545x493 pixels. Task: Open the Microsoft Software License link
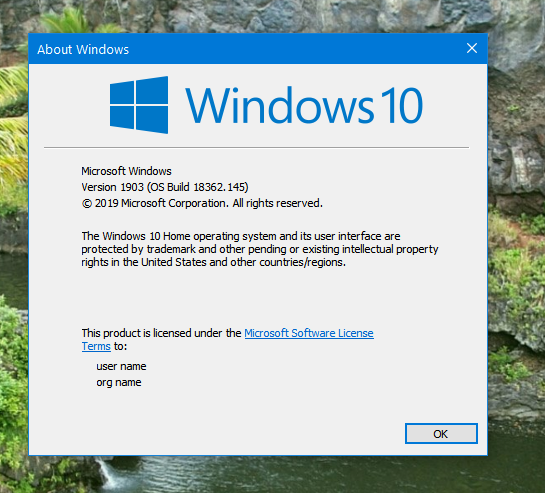click(x=309, y=333)
